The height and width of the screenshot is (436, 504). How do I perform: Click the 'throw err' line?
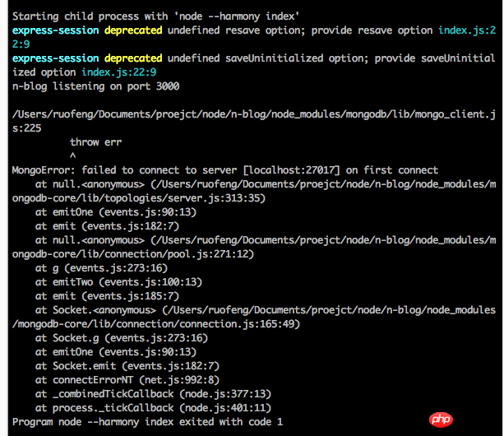96,142
